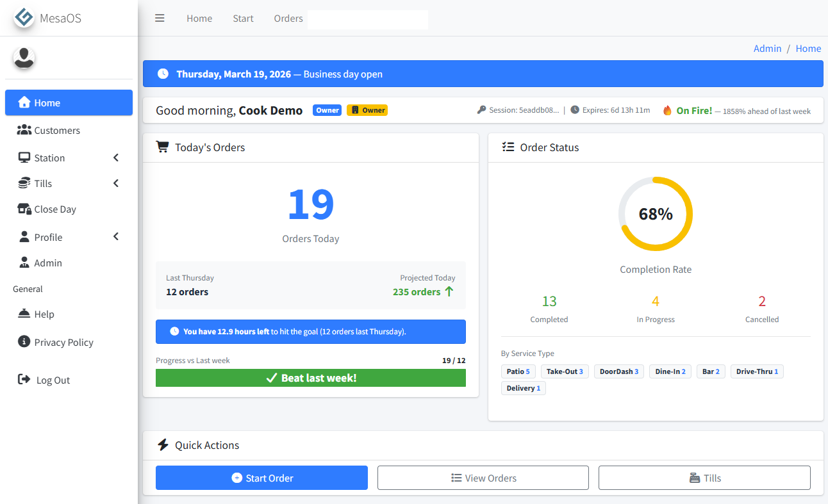Click the Log Out arrow icon
Viewport: 828px width, 504px height.
click(x=24, y=380)
